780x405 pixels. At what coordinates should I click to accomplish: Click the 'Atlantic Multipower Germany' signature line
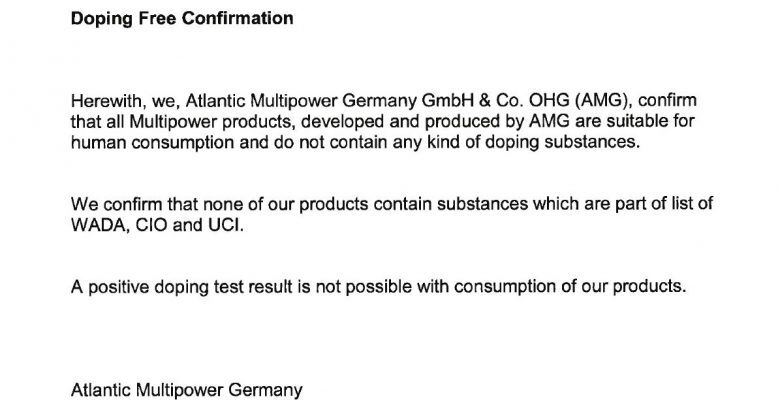point(187,391)
